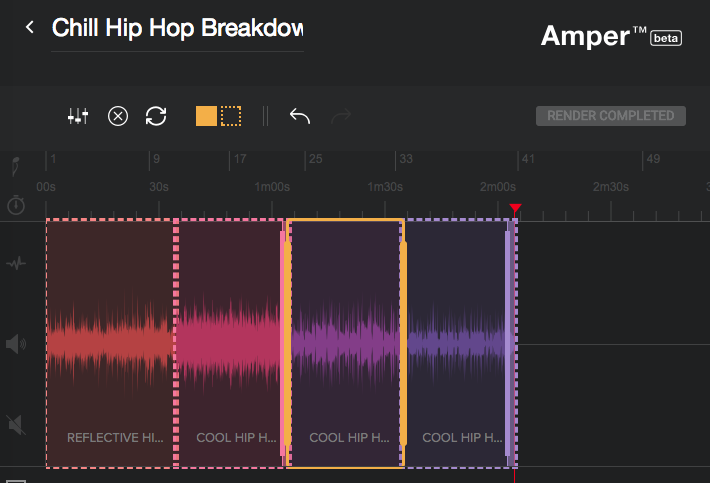This screenshot has width=710, height=483.
Task: Click the speaker volume icon
Action: coord(16,344)
